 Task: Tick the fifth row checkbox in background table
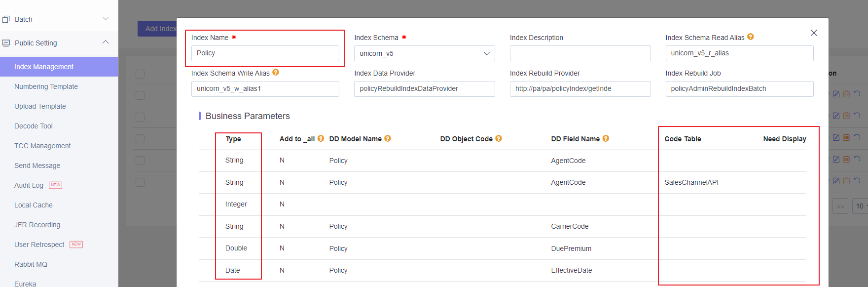140,182
